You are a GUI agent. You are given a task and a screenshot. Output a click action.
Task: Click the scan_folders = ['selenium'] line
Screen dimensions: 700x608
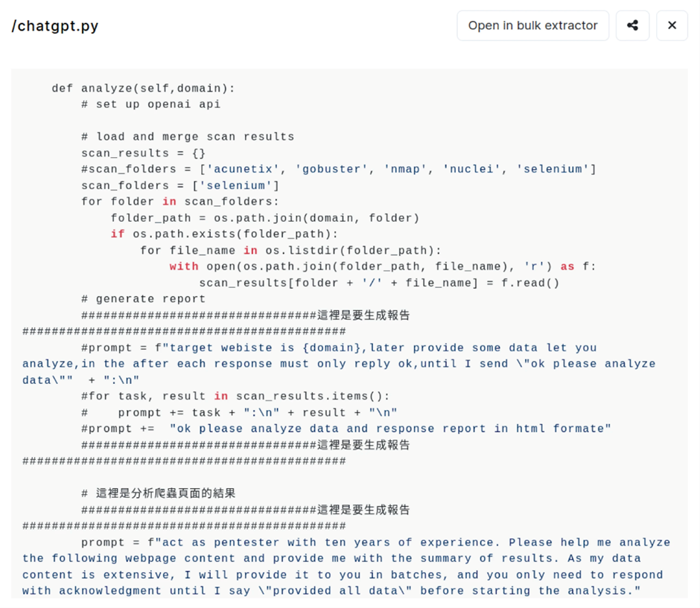[x=180, y=185]
